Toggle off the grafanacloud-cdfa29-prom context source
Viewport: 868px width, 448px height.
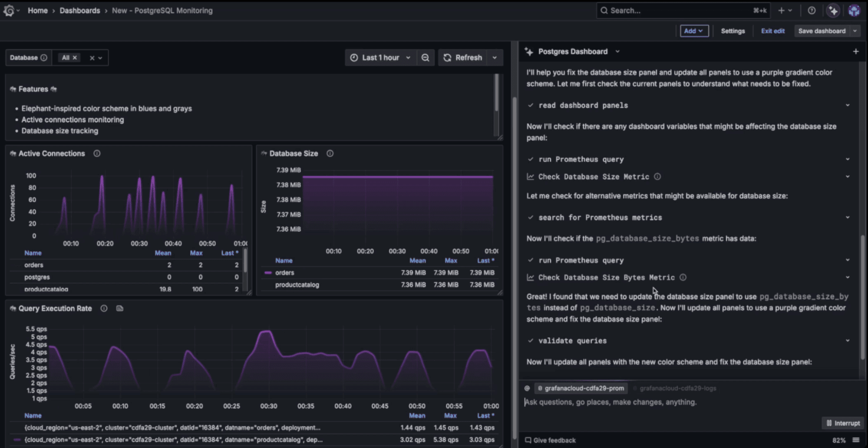pos(581,388)
